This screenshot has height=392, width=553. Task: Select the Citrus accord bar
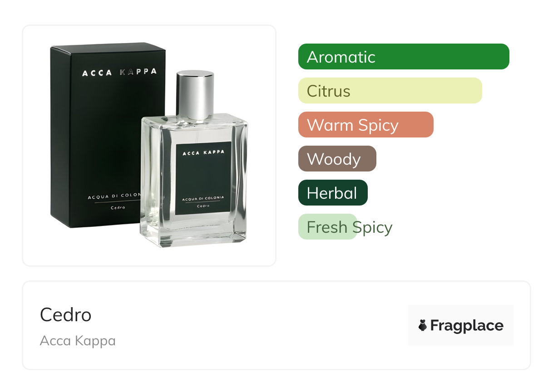tap(390, 91)
